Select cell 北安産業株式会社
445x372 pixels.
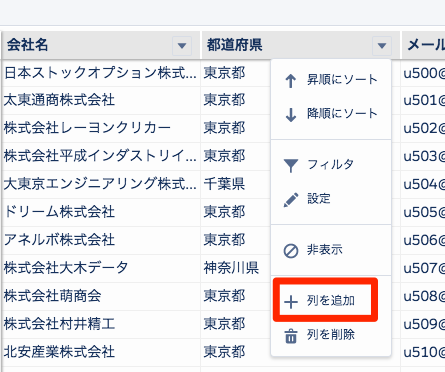[x=101, y=353]
